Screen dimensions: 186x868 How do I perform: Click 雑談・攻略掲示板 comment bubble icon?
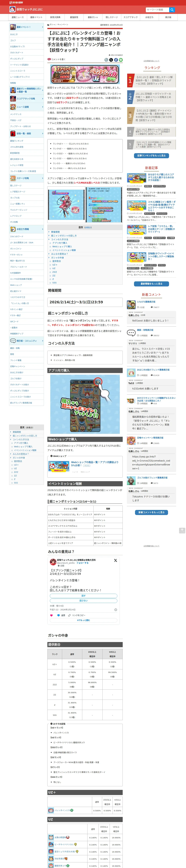point(131,333)
